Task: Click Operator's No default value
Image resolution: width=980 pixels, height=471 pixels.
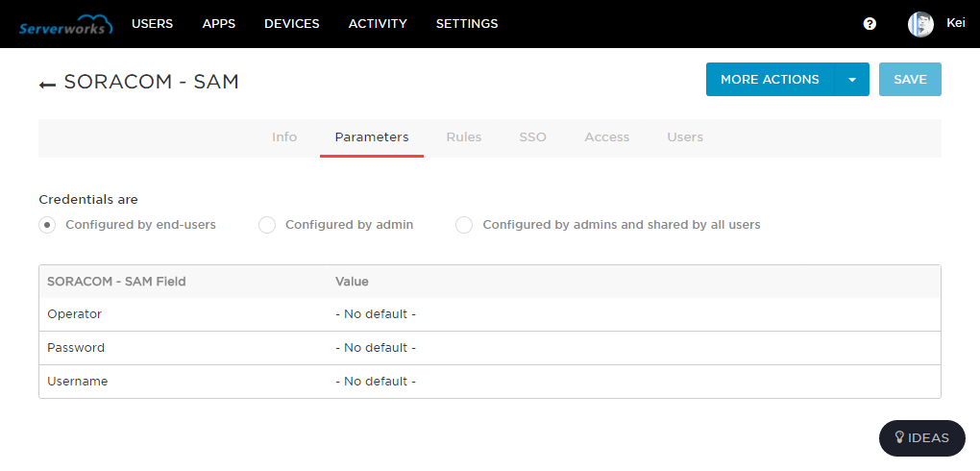Action: [376, 314]
